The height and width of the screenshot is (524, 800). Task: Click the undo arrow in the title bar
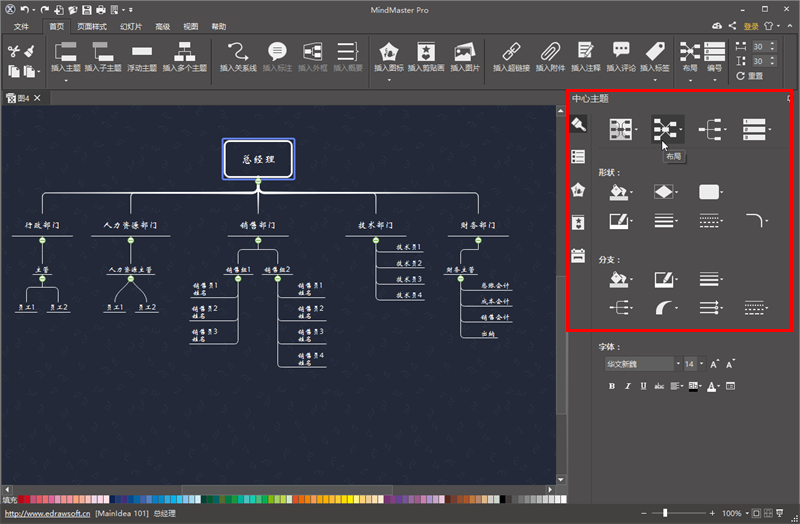click(x=24, y=10)
